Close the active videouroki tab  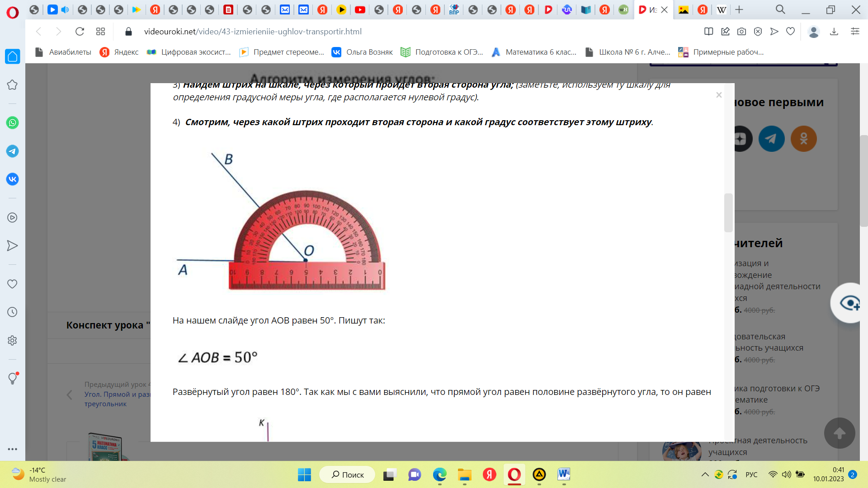coord(665,9)
